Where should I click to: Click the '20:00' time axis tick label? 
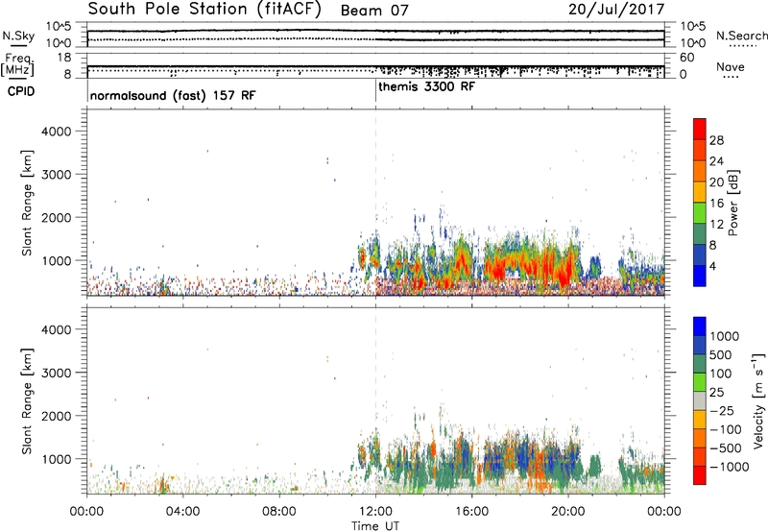click(568, 512)
